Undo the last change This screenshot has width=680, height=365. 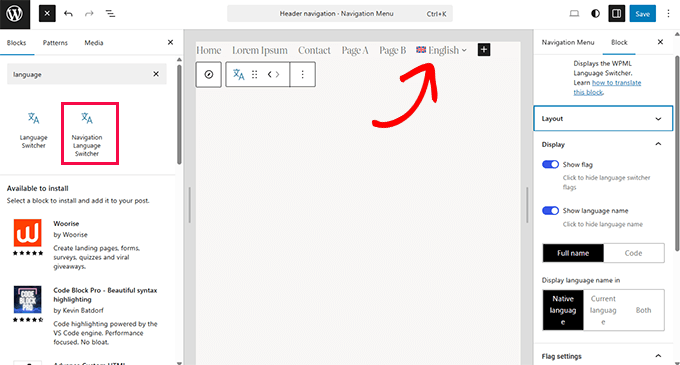(x=68, y=14)
